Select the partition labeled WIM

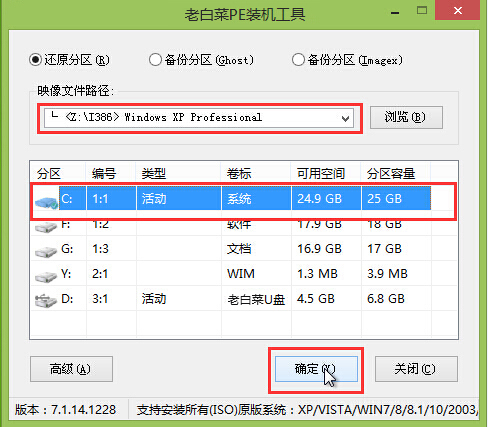(241, 274)
